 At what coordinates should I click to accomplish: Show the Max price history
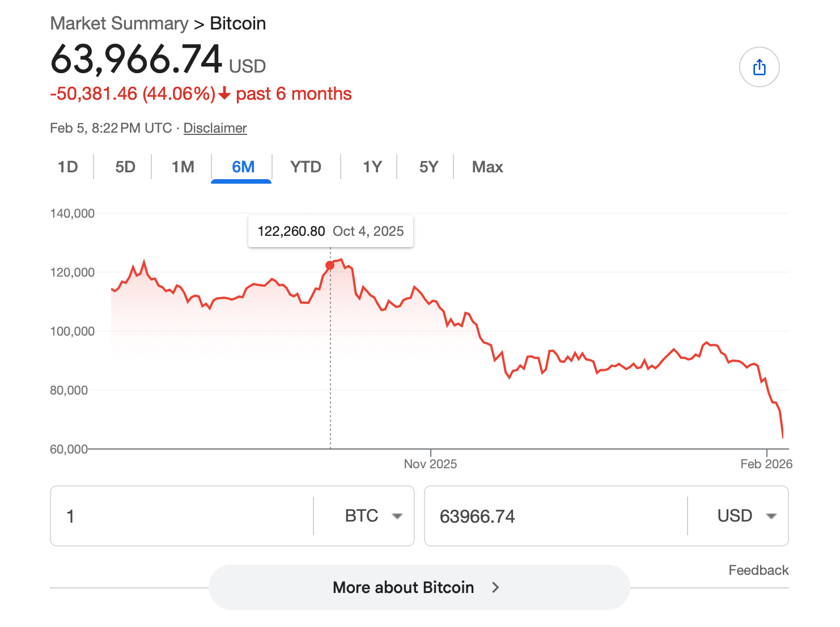(487, 167)
